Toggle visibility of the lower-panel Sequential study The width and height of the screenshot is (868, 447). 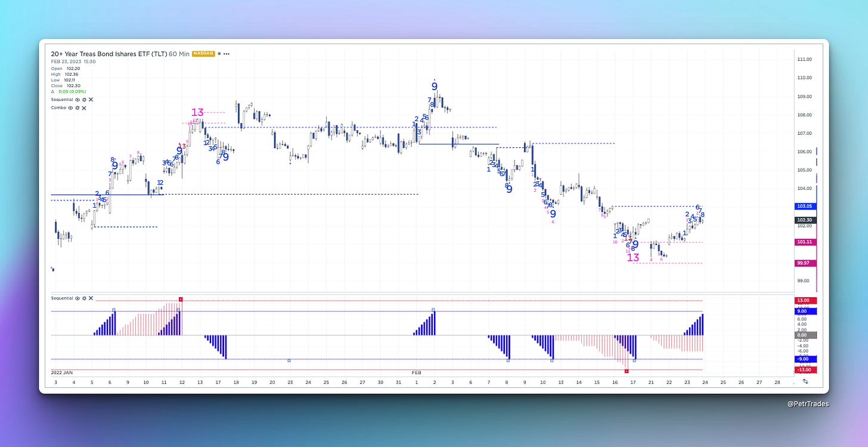(x=77, y=298)
